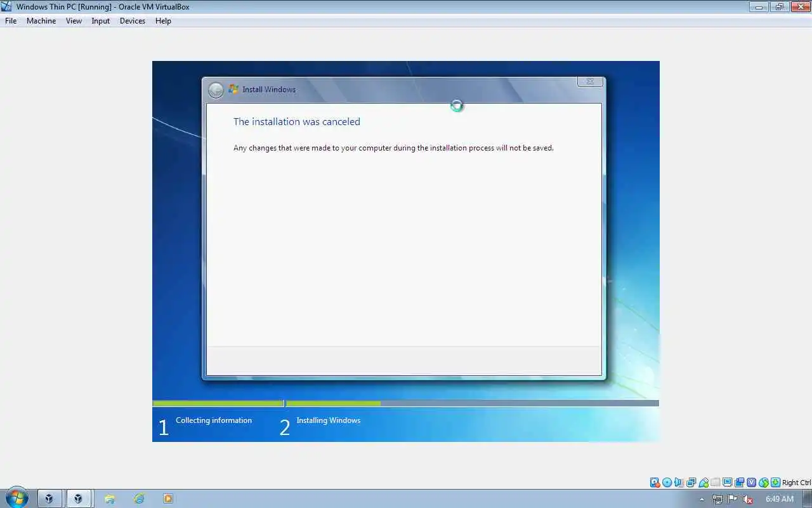The width and height of the screenshot is (812, 508).
Task: Click the highlighted active VirtualBox taskbar button
Action: pyautogui.click(x=79, y=498)
